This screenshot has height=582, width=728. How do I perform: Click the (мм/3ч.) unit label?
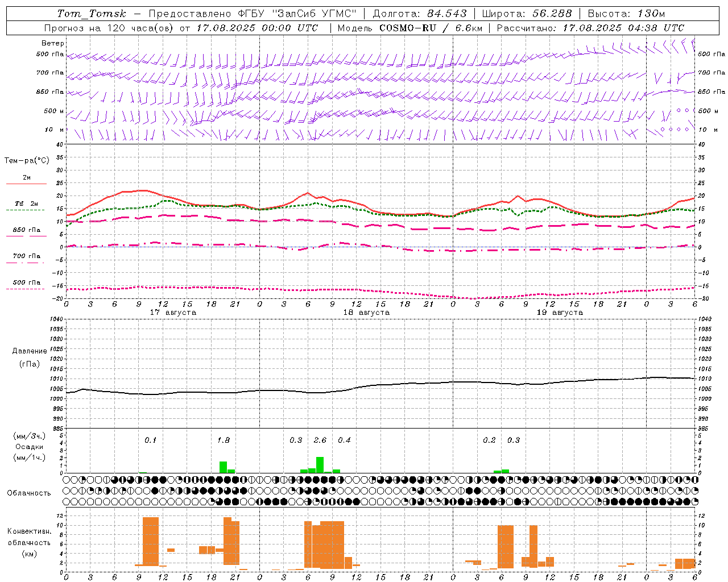29,436
